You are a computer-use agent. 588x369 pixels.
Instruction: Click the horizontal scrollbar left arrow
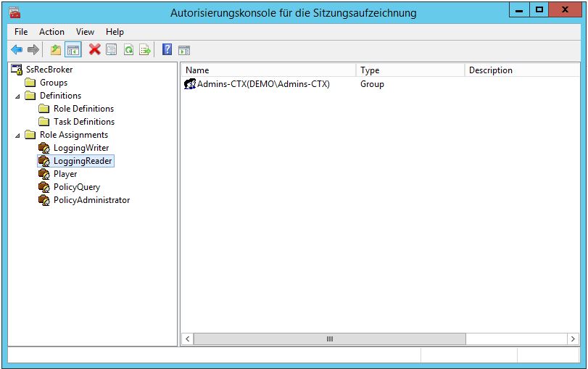[188, 339]
